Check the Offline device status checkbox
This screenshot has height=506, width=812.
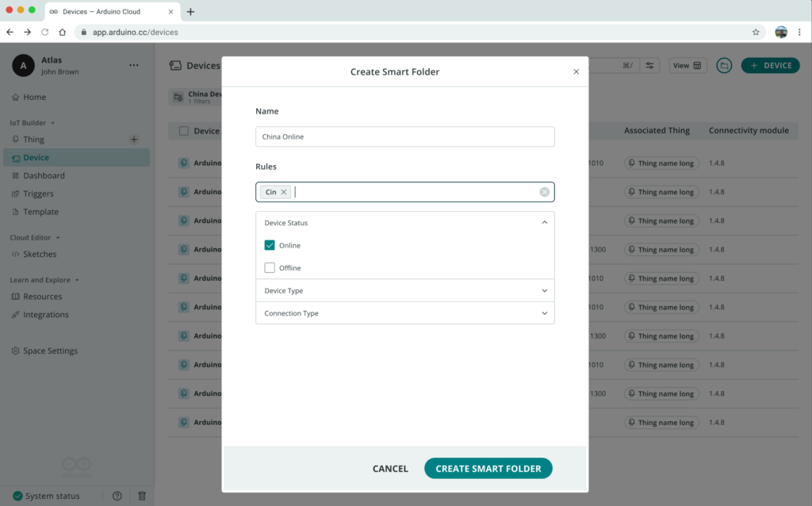270,268
